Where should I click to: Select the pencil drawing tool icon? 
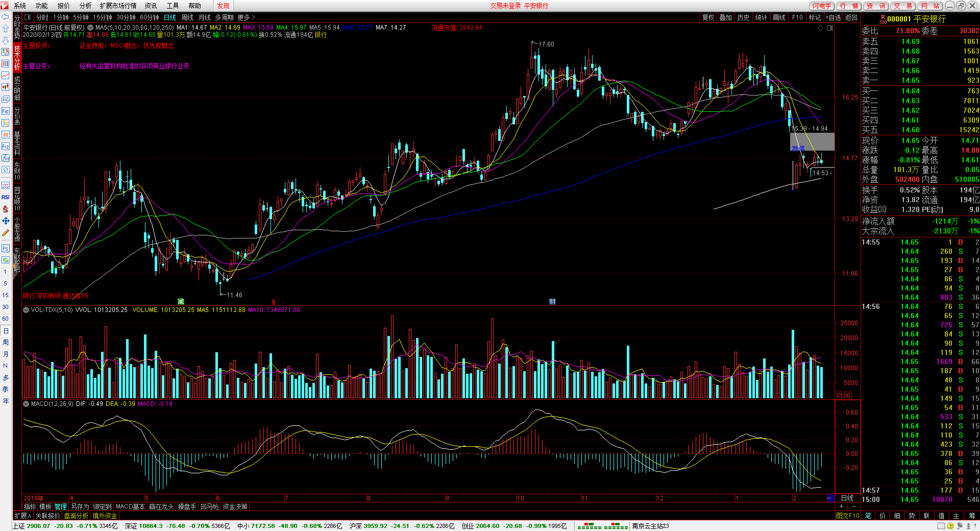pyautogui.click(x=5, y=233)
